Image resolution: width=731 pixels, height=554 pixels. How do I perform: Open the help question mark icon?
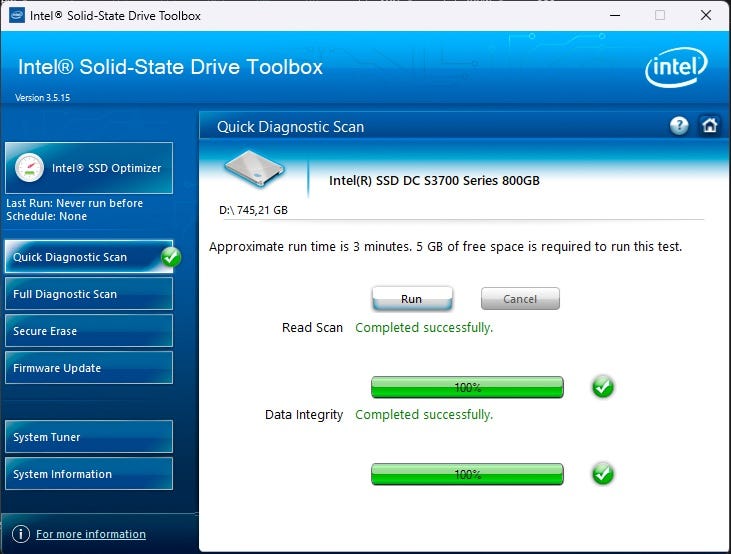679,125
